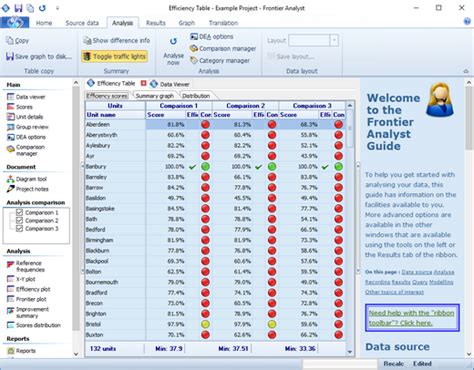This screenshot has height=370, width=474.
Task: Open Data source link in guide
Action: (x=416, y=272)
